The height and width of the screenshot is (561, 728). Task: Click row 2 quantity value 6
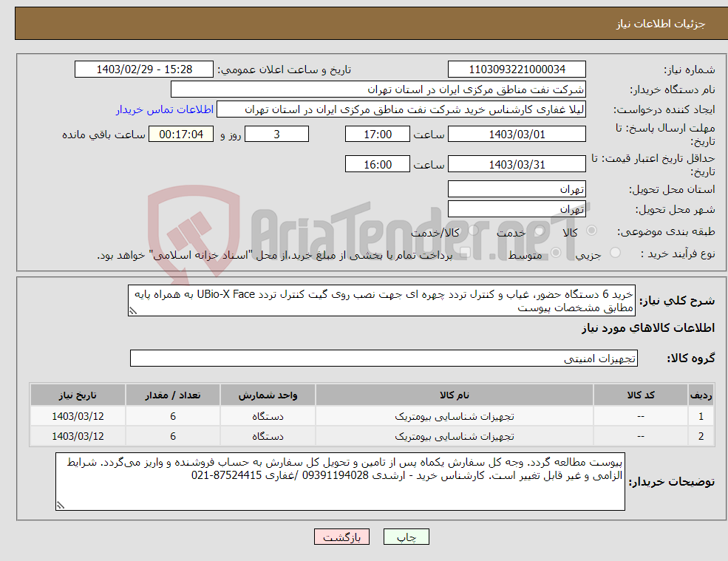pyautogui.click(x=173, y=436)
